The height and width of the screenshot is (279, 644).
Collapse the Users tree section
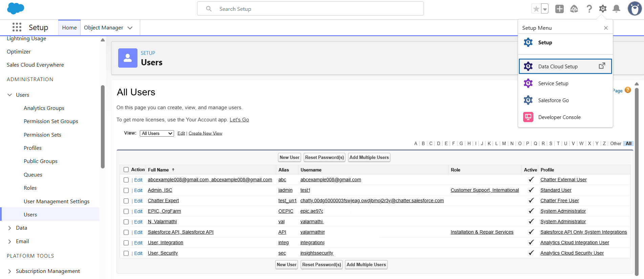click(x=10, y=95)
